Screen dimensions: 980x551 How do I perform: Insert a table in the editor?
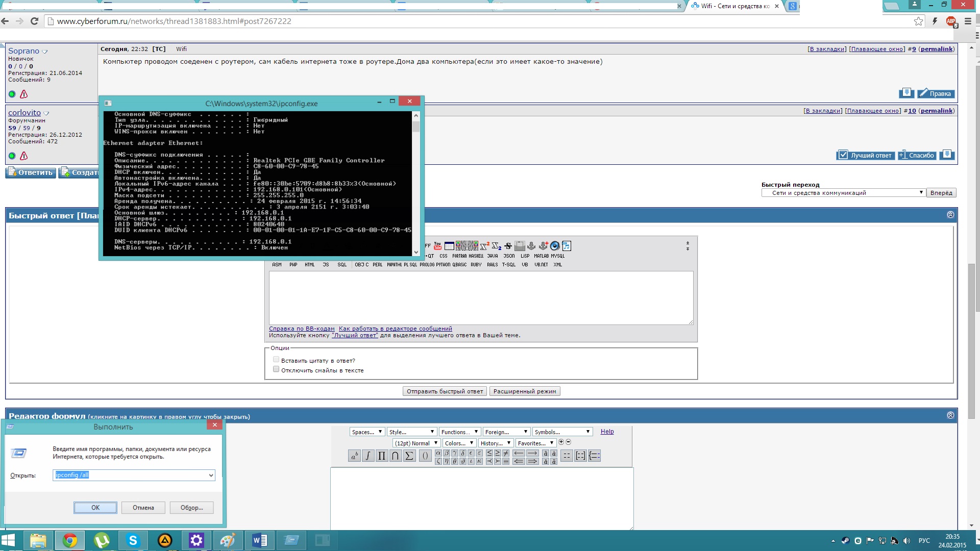[449, 246]
